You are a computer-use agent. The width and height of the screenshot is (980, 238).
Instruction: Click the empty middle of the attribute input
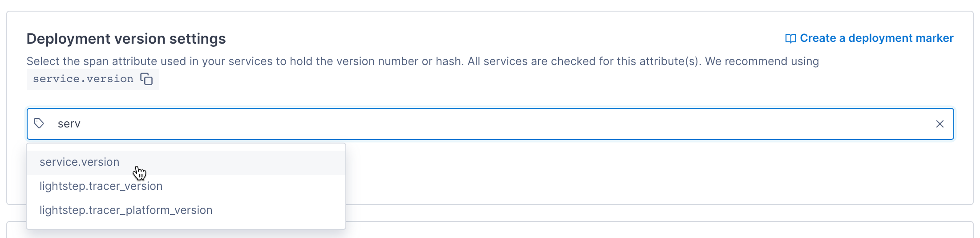click(490, 124)
